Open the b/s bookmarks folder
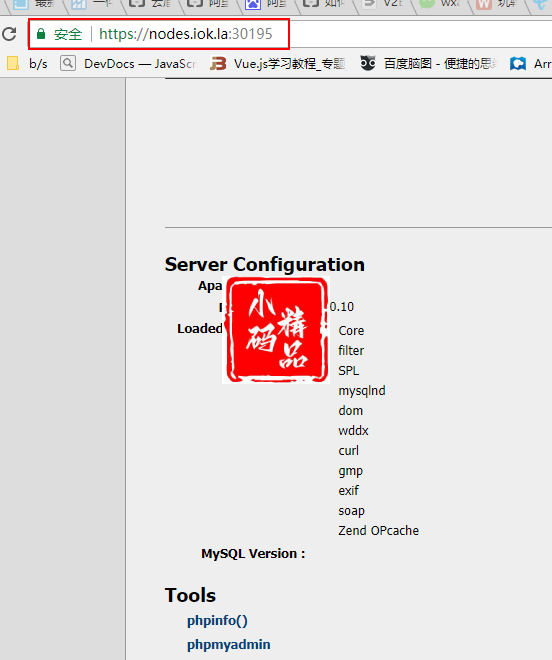 click(28, 64)
